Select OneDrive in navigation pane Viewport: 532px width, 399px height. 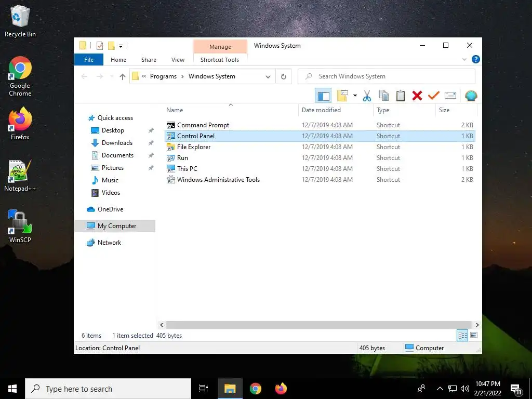110,209
